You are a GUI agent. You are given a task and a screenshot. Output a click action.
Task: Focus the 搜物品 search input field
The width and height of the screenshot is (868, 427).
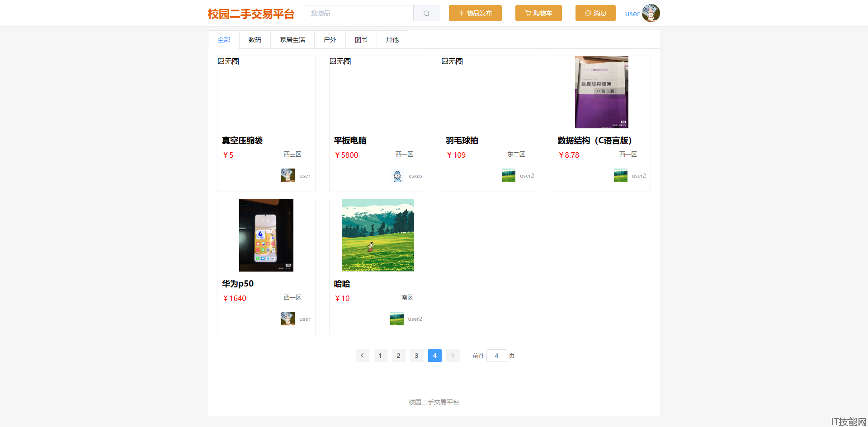tap(359, 13)
